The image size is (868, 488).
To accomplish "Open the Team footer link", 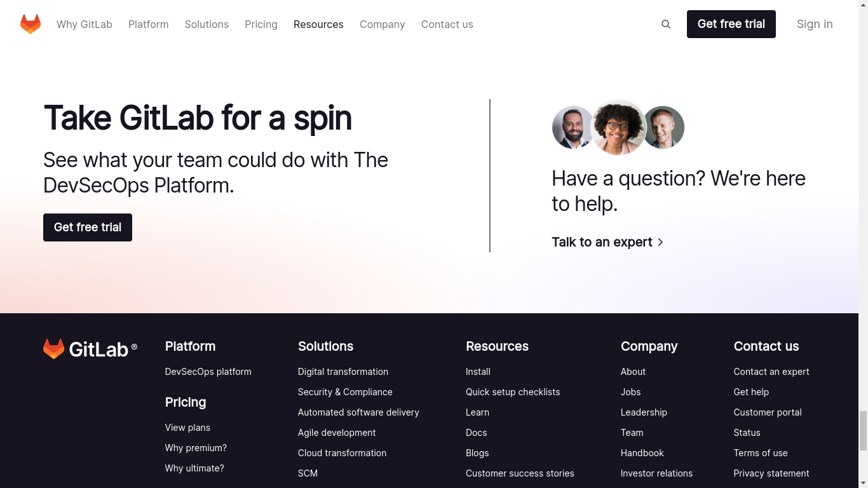I will 632,433.
